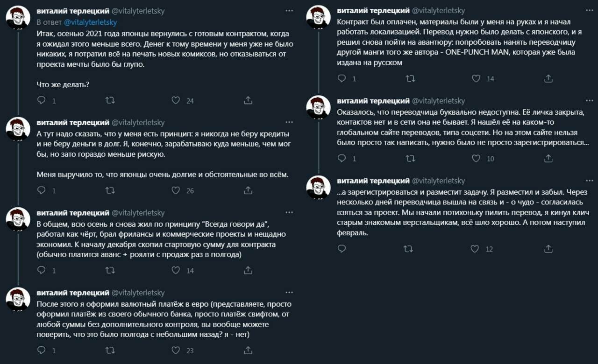The width and height of the screenshot is (598, 364).
Task: Reply to the tweet ending with "февраль"
Action: [342, 249]
